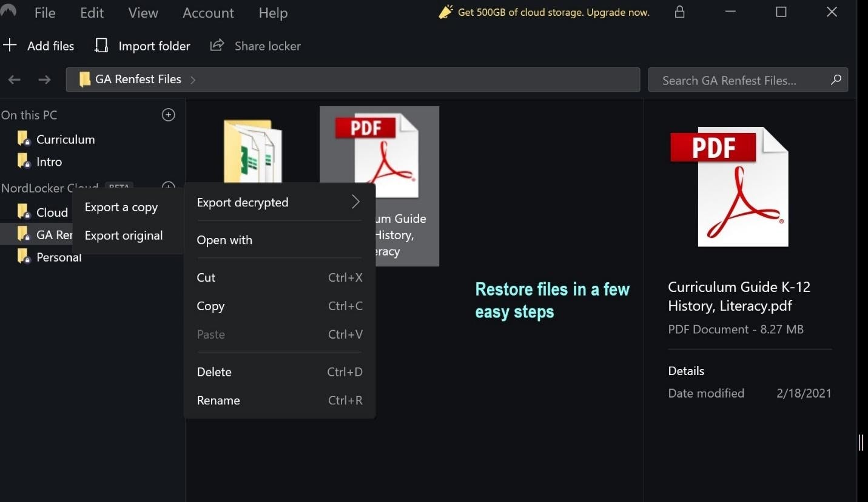
Task: Expand the breadcrumb chevron after GA Renfest Files
Action: coord(193,80)
